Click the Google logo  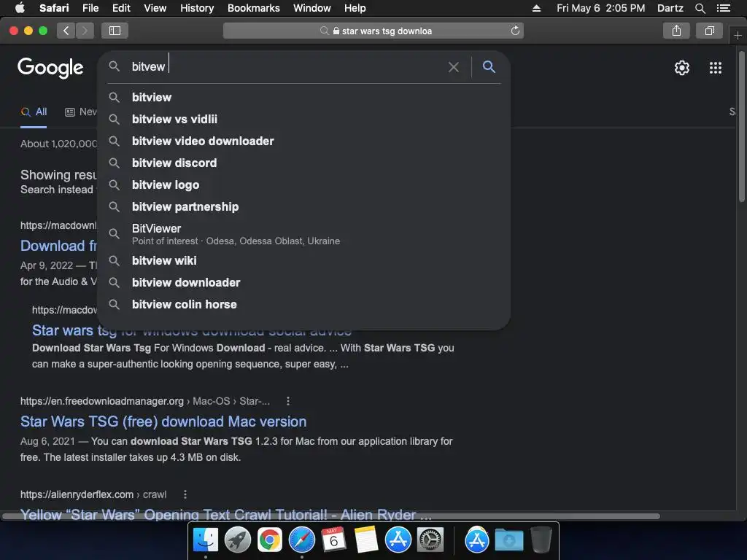[x=50, y=68]
